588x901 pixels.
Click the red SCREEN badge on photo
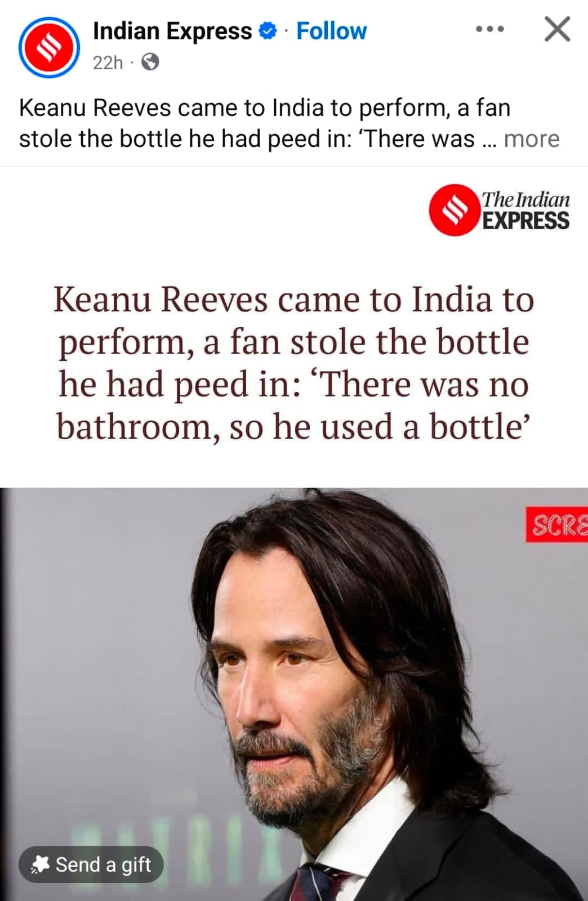click(x=557, y=524)
